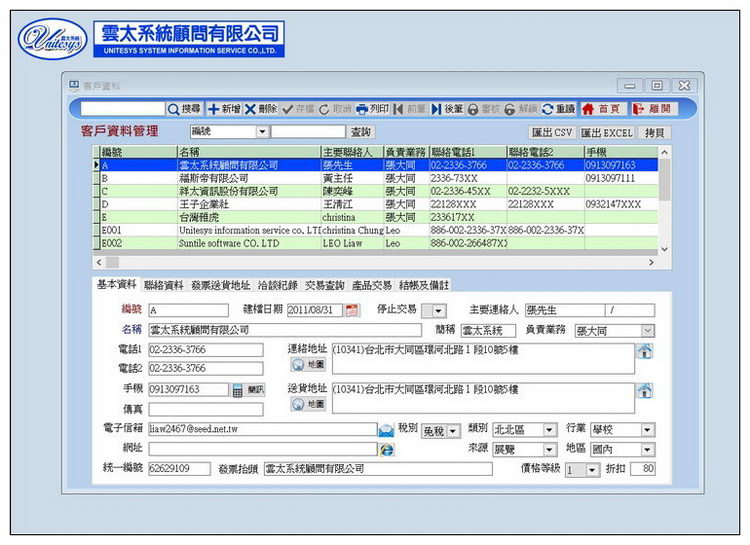Click the 匯出 EXCEL button
Image resolution: width=750 pixels, height=545 pixels.
tap(607, 132)
